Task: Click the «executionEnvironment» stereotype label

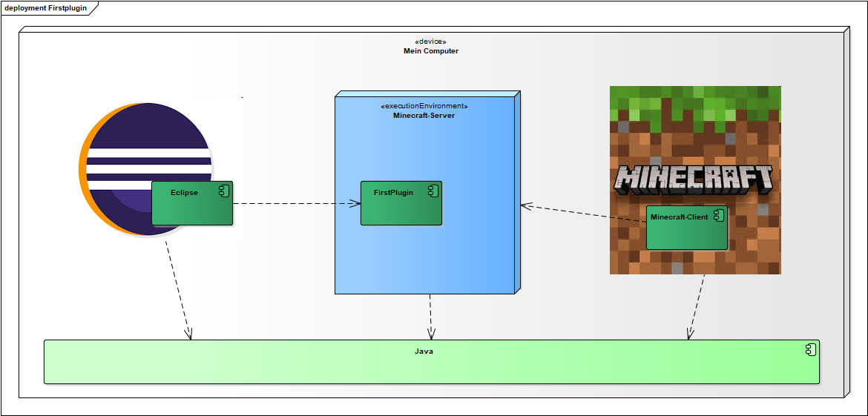Action: [x=424, y=106]
